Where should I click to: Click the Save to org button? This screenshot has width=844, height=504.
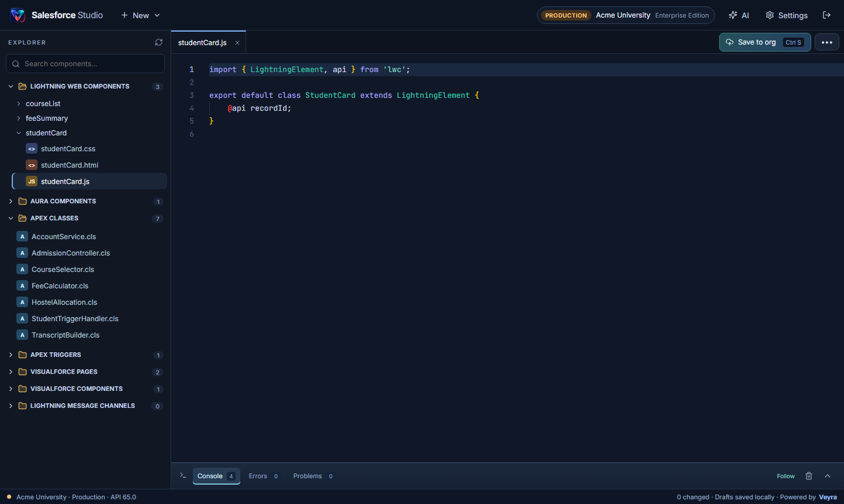(765, 42)
